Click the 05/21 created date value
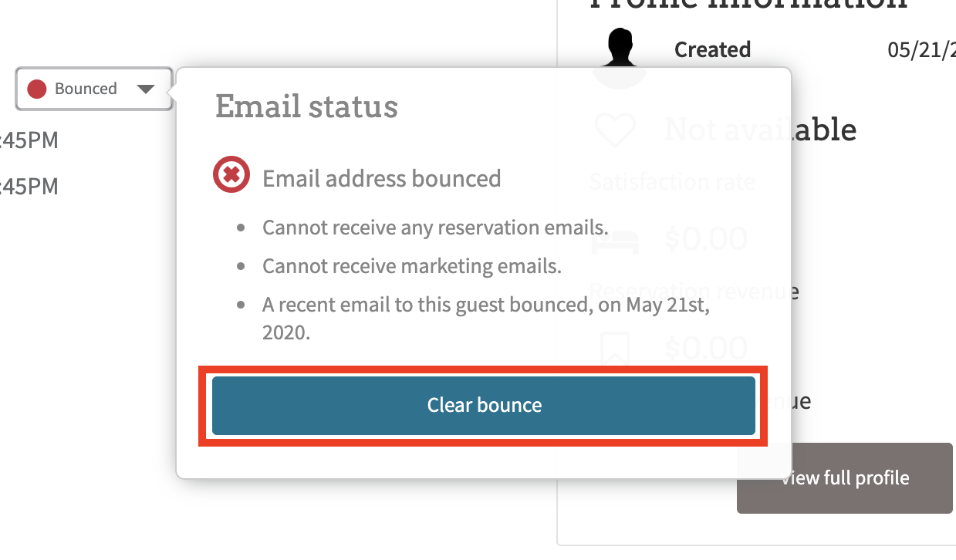 click(x=921, y=49)
